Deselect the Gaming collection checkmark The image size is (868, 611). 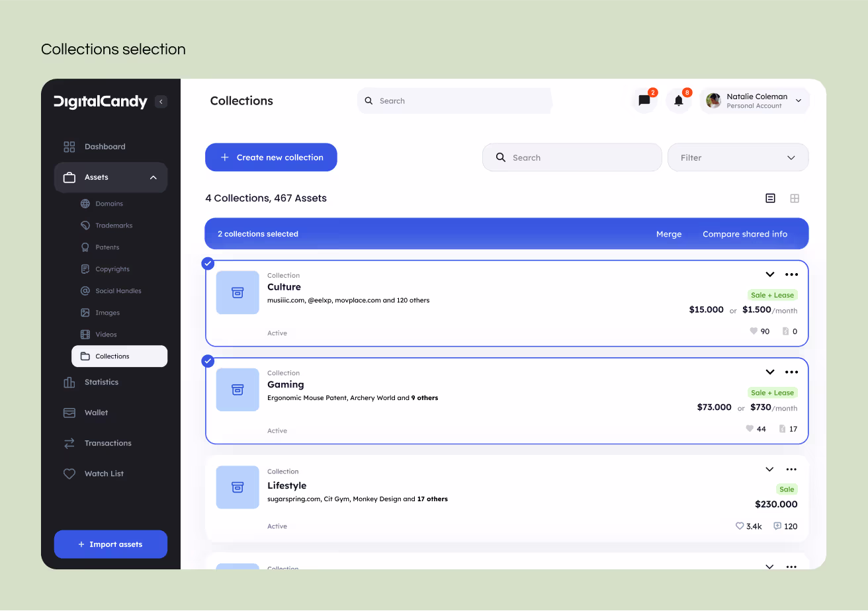(x=208, y=361)
